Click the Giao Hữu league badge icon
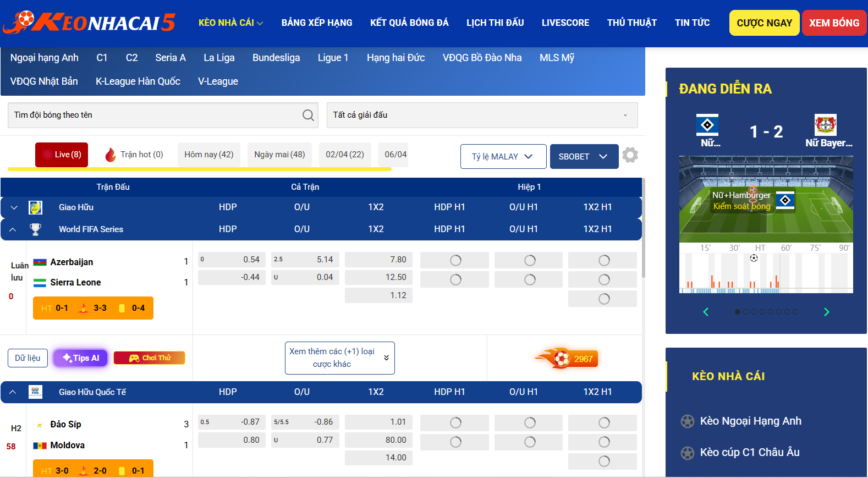Viewport: 868px width, 478px height. click(x=35, y=207)
